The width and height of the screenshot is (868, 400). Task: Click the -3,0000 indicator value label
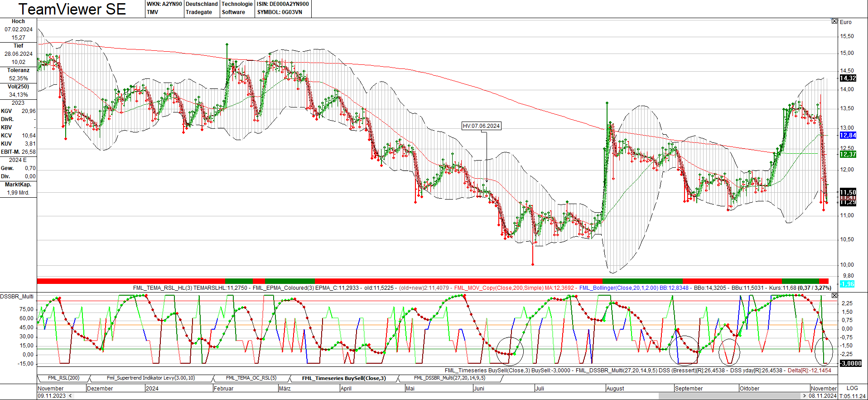point(851,363)
